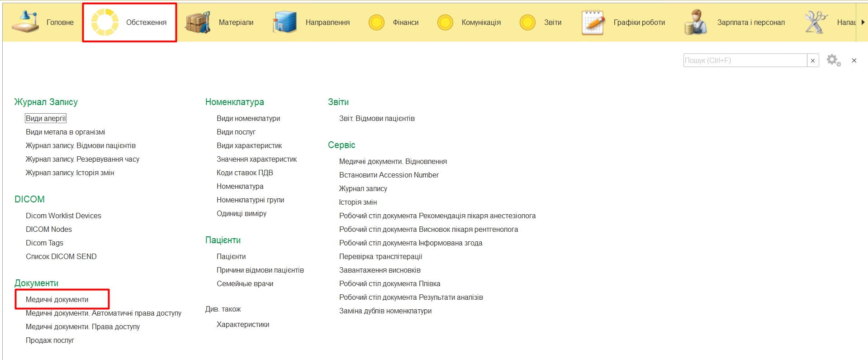Select Види алергії link
868x360 pixels.
pyautogui.click(x=46, y=118)
